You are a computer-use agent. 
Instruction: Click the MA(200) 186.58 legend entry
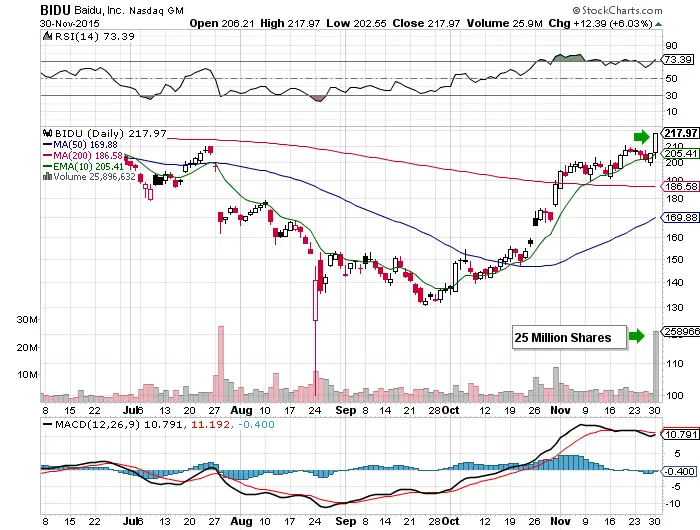pos(88,156)
